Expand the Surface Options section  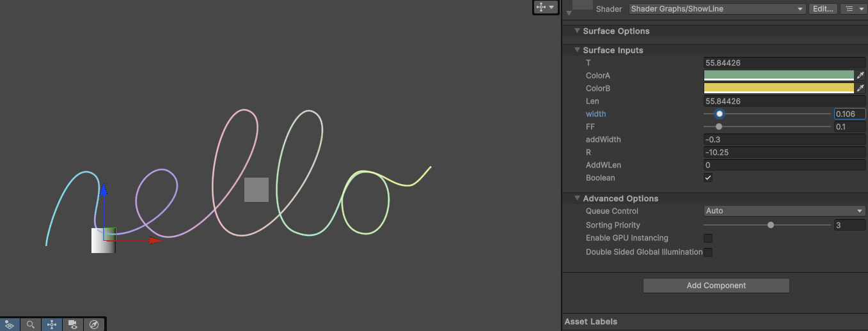pos(578,31)
